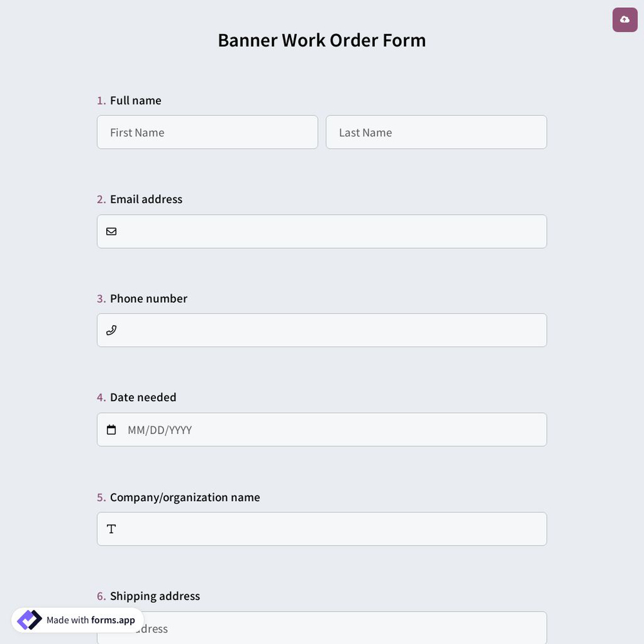644x644 pixels.
Task: Click the Phone number input field
Action: (x=322, y=330)
